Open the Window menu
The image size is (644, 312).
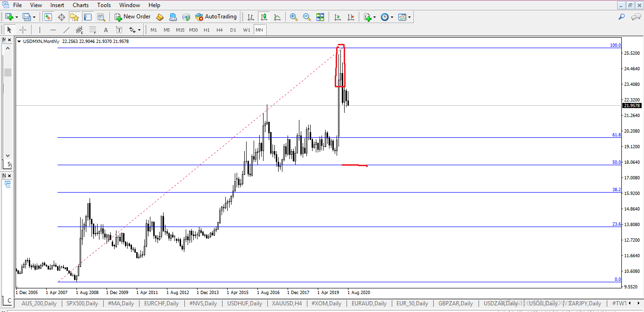[130, 5]
